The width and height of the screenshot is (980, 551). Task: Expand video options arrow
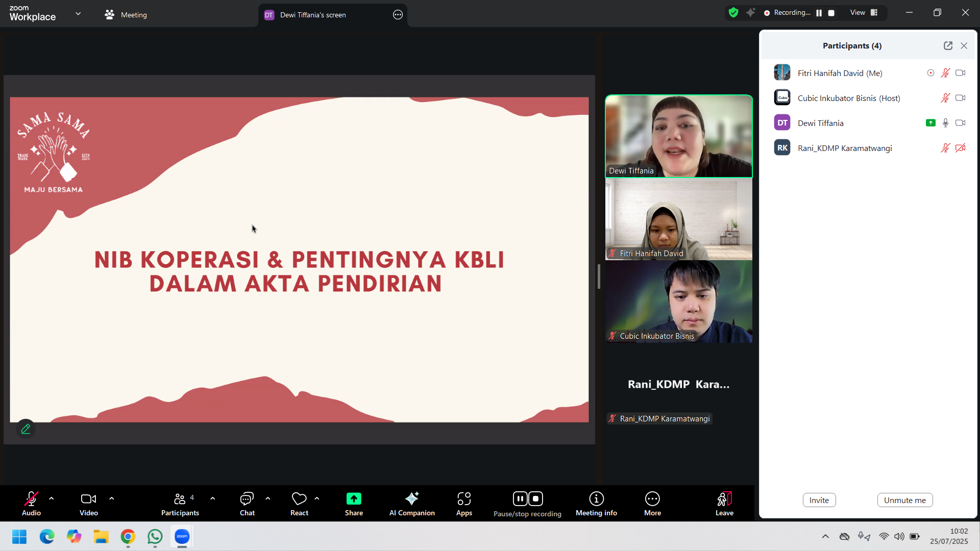(x=112, y=498)
